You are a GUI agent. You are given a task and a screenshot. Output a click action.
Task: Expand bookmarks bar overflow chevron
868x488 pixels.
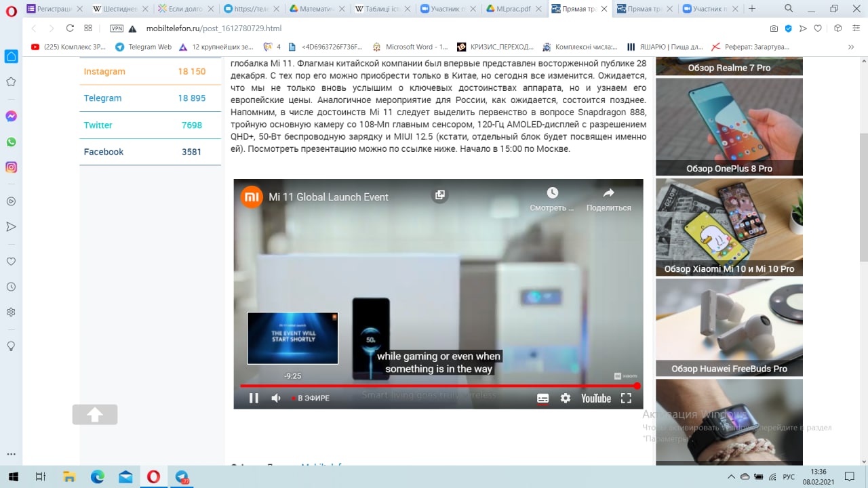(x=851, y=47)
